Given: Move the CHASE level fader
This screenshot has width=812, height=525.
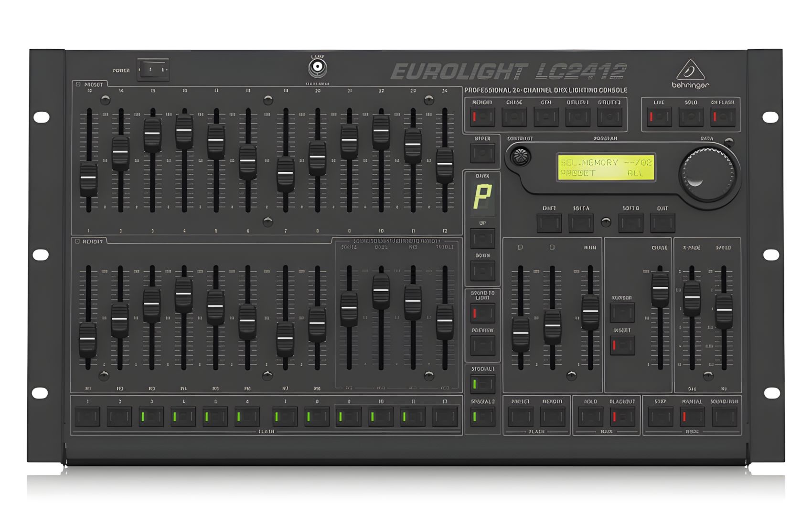Looking at the screenshot, I should pos(660,290).
